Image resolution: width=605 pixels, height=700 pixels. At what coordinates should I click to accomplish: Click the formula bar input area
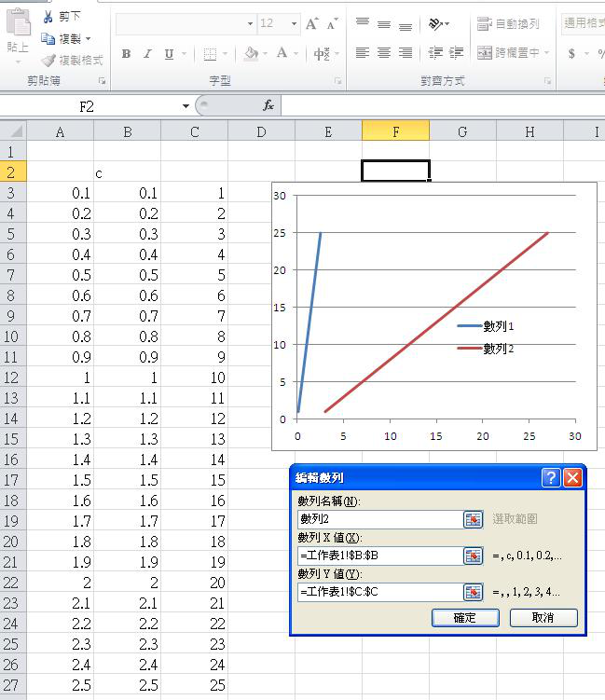tap(443, 106)
